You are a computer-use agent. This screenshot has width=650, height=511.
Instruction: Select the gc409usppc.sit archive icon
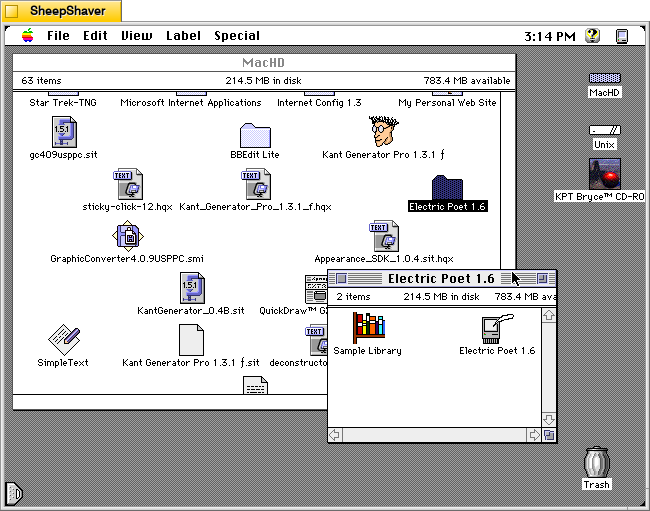point(64,132)
